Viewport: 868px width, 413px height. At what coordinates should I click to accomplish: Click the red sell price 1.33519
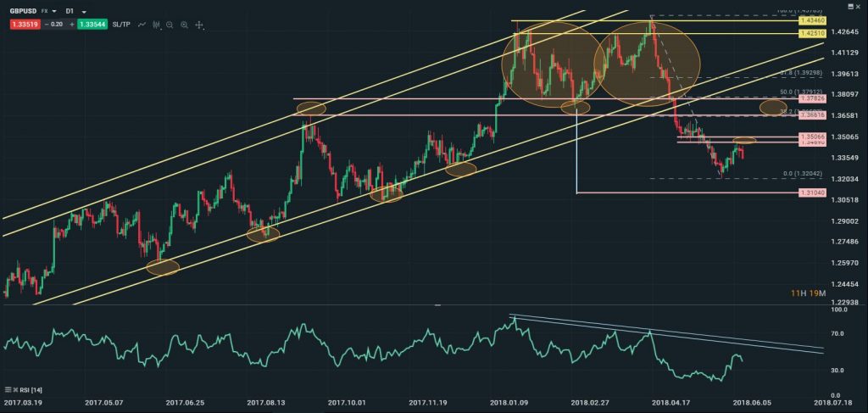(x=25, y=25)
